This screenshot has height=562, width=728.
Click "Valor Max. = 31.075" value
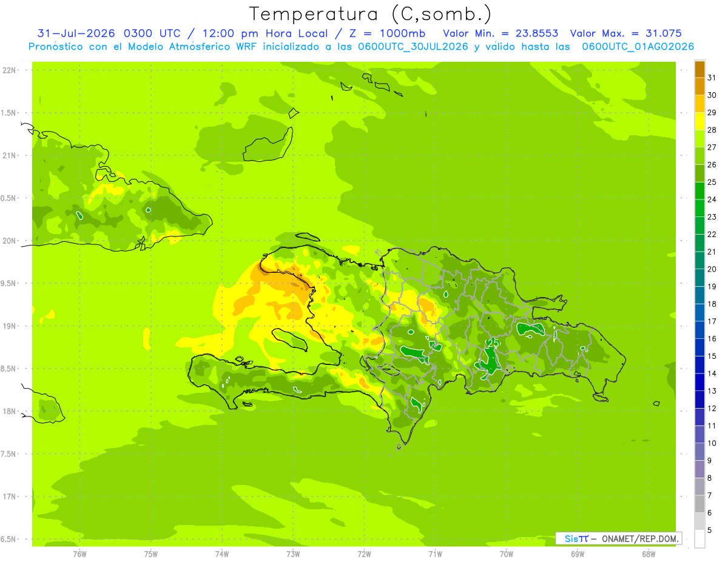(626, 33)
